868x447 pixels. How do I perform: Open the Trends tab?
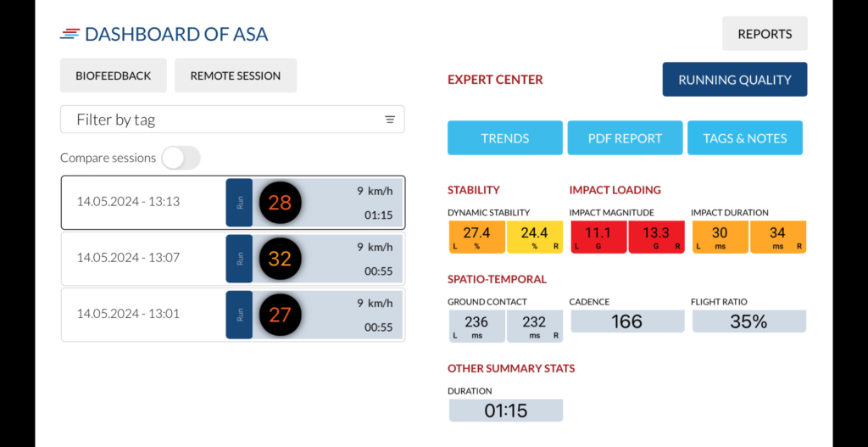click(x=504, y=138)
